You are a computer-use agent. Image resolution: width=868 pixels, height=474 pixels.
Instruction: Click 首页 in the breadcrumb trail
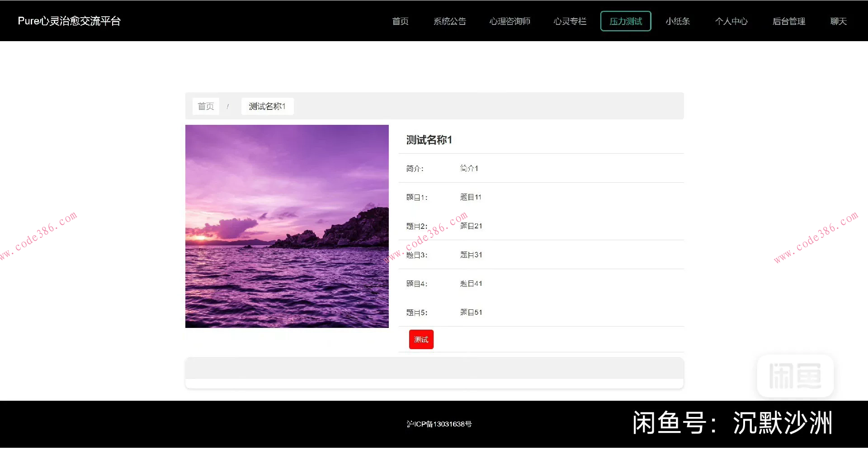coord(206,106)
